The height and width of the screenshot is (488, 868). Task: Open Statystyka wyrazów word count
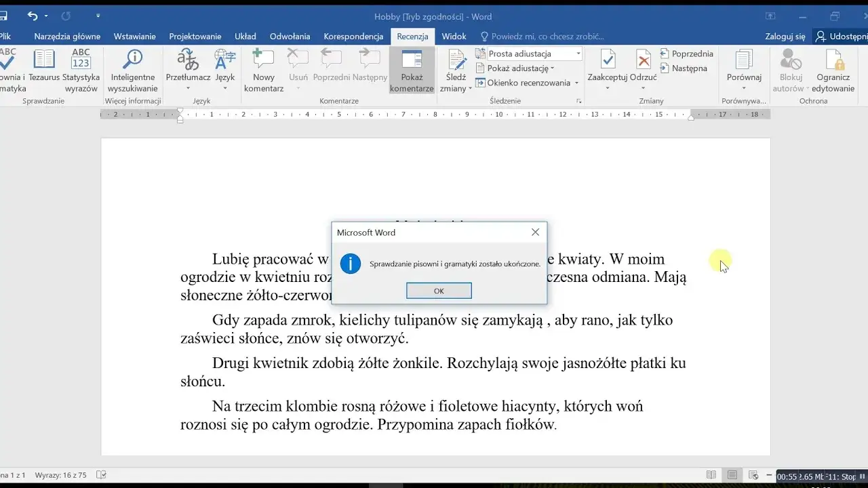(81, 70)
